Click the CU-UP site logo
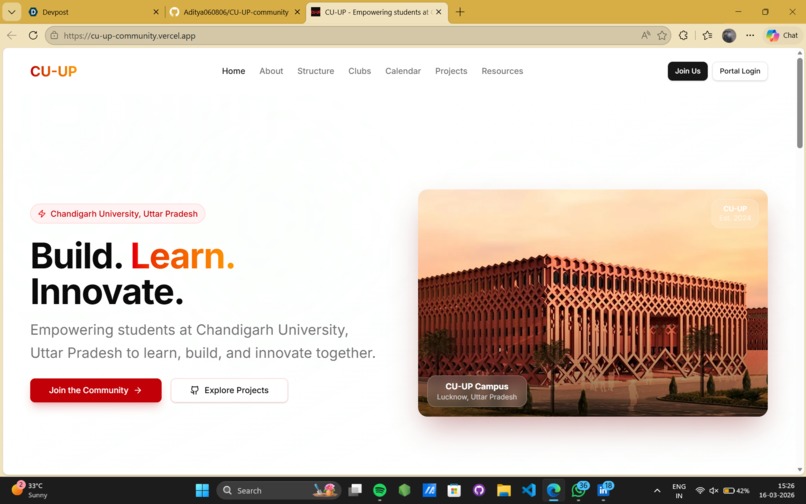The width and height of the screenshot is (806, 504). tap(53, 71)
